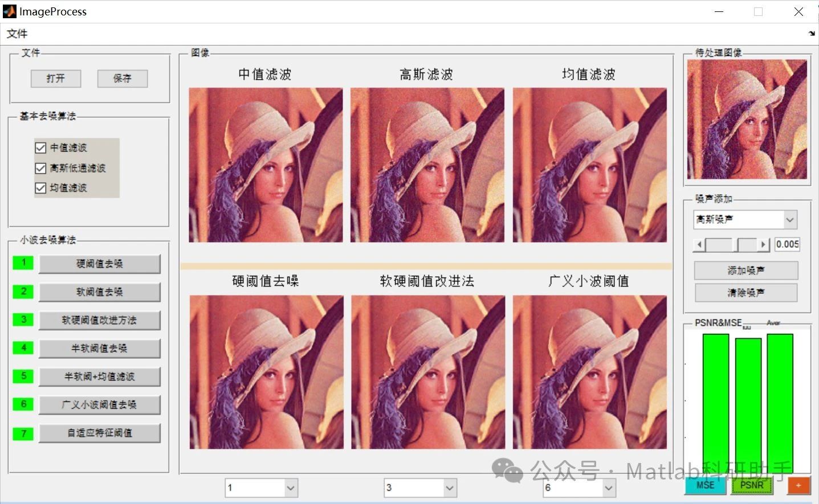
Task: Click green indicator number 1
Action: tap(23, 263)
